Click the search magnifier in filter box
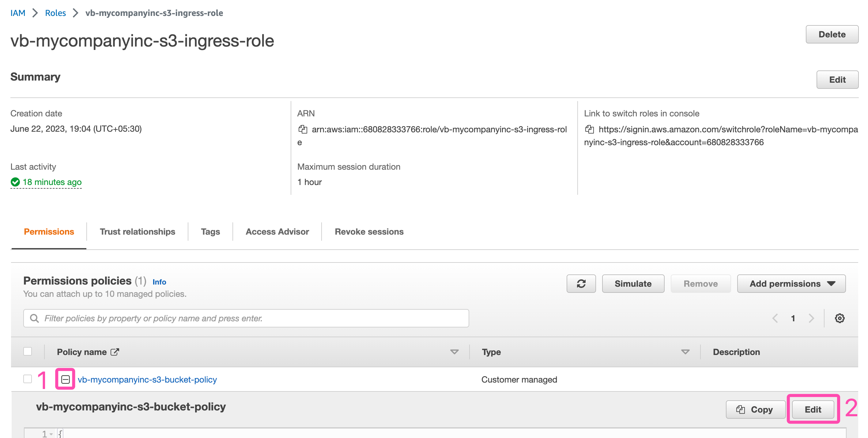Viewport: 868px width, 438px height. [34, 318]
